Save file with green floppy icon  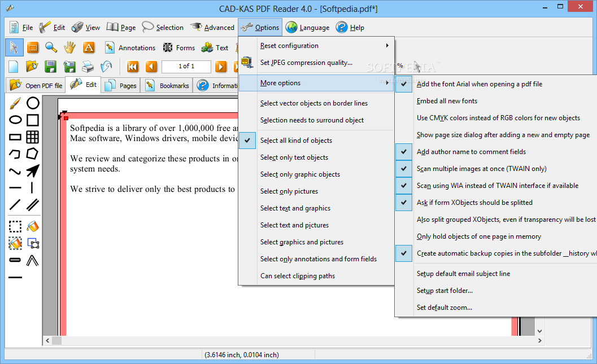coord(50,67)
